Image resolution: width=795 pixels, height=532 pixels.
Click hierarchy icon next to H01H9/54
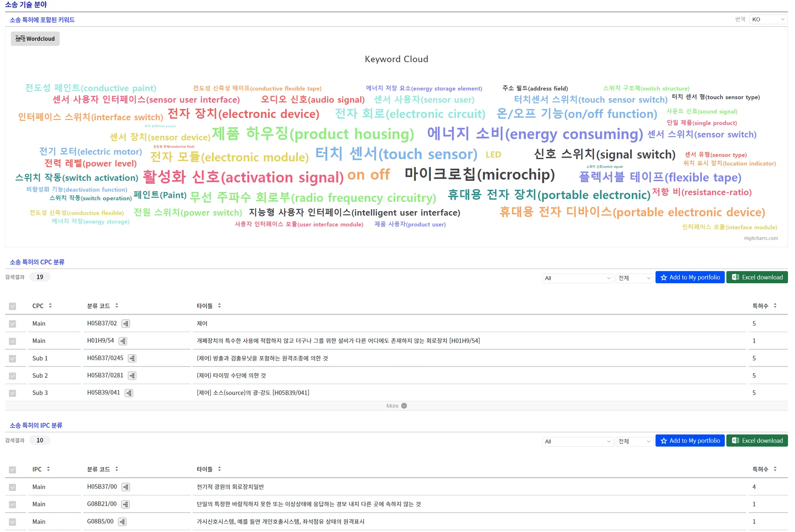coord(123,341)
